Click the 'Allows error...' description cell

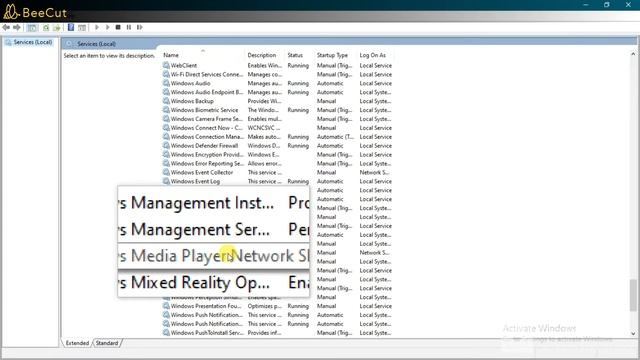tap(264, 163)
